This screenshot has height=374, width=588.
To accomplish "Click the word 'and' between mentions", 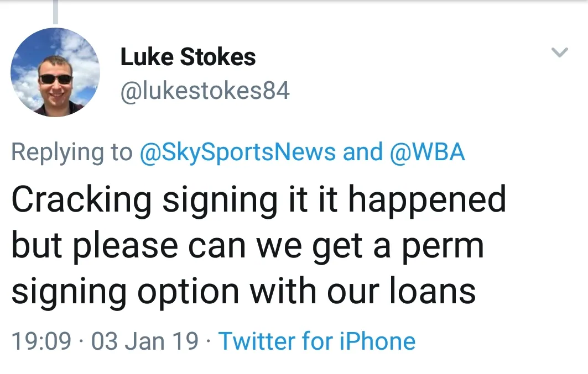I will point(362,152).
